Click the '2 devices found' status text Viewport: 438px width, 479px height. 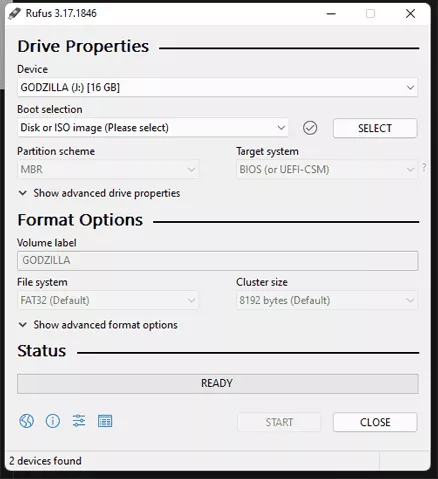click(45, 461)
